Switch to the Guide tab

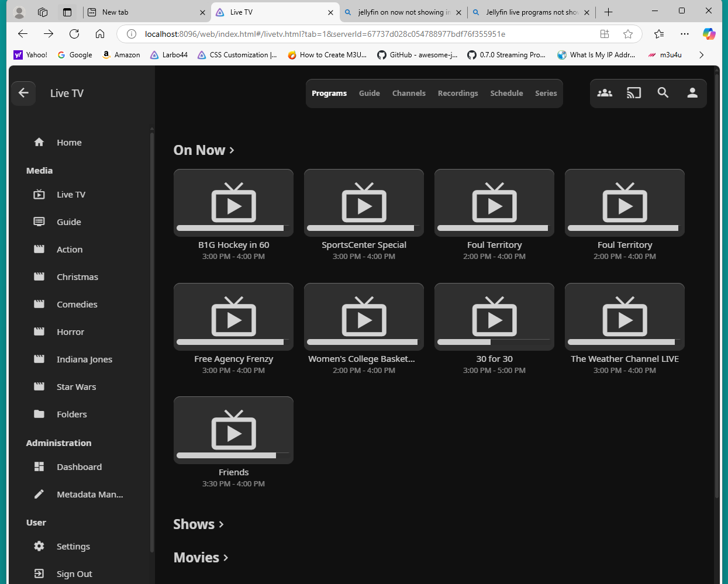click(369, 94)
